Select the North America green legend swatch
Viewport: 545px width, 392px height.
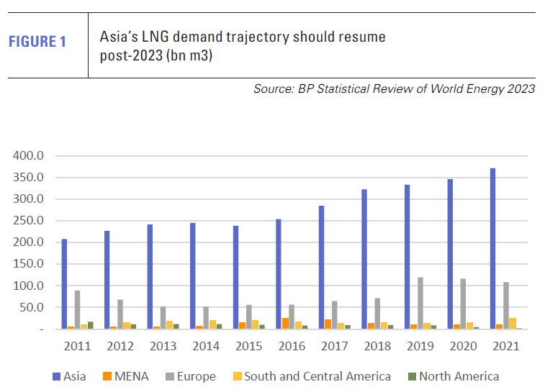(410, 376)
